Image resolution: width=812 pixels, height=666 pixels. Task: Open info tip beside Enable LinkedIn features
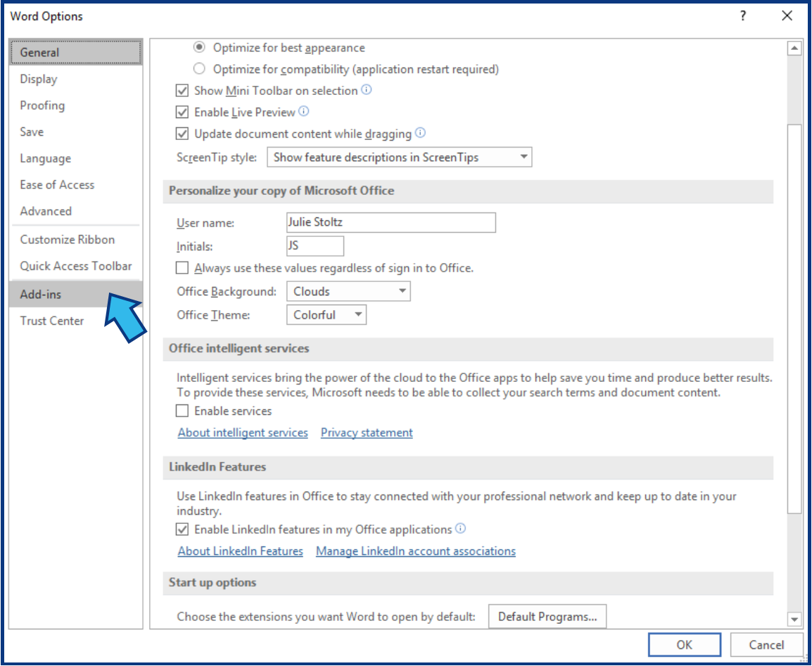[460, 529]
